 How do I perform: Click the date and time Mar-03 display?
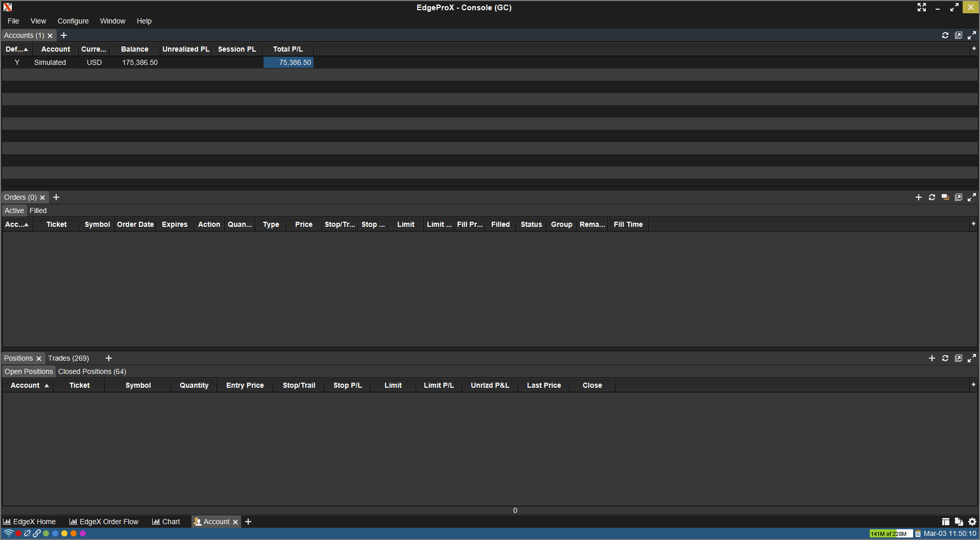tap(950, 534)
